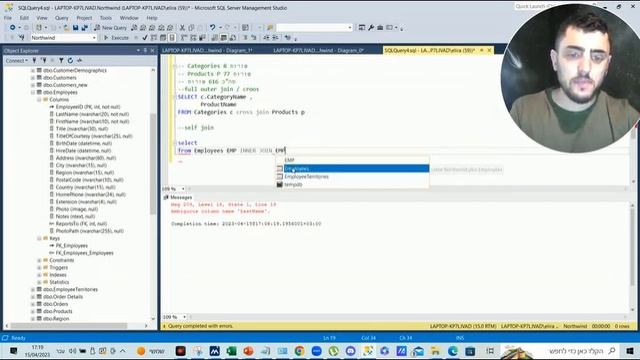Screen dimensions: 640x360
Task: Click the Execute button
Action: (x=116, y=38)
